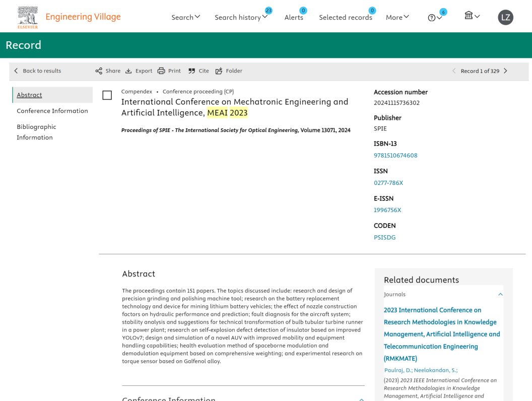Open the Folder save icon
Screen dimensions: 532x401
click(219, 71)
